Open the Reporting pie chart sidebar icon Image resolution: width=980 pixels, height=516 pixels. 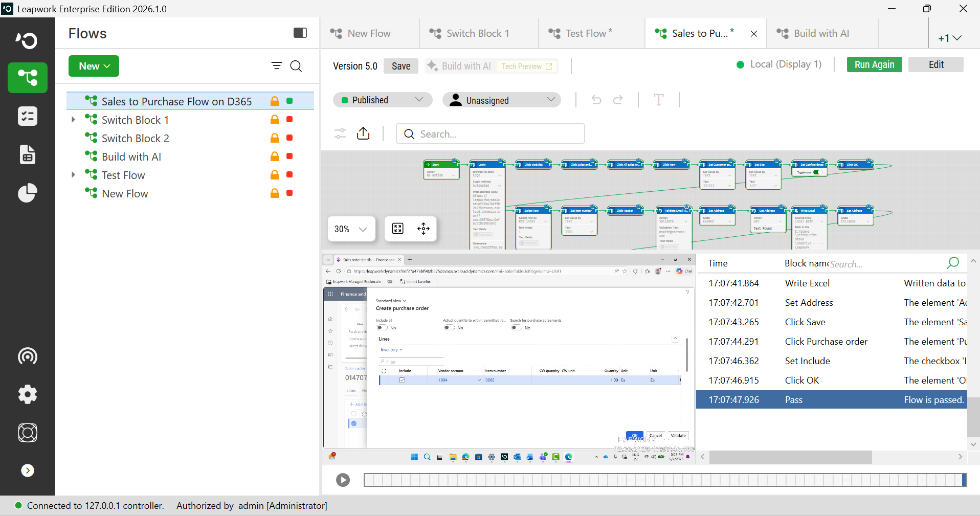[28, 193]
